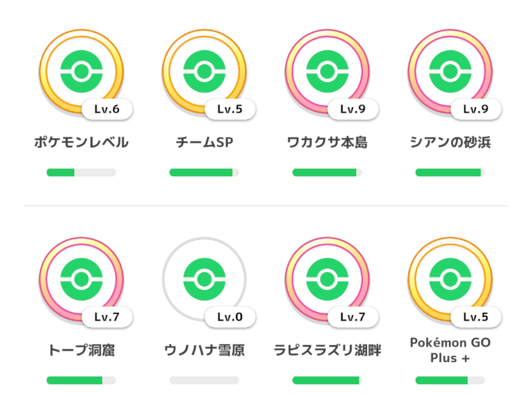Tap the Lv.7 tag on トープ洞窟
This screenshot has height=397, width=532.
point(107,317)
